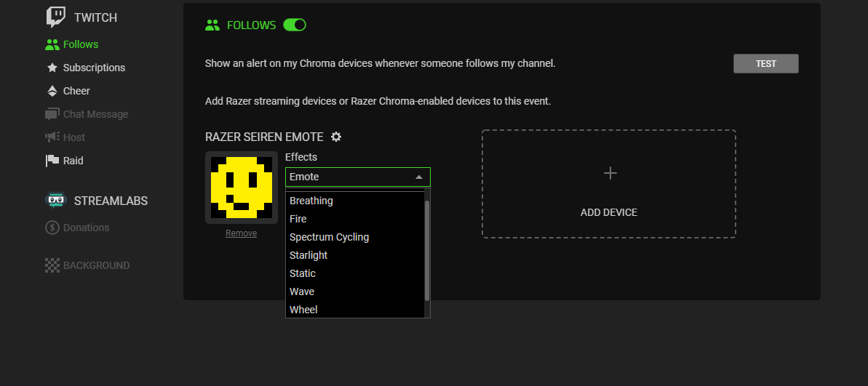Viewport: 868px width, 386px height.
Task: Click the Raid flag icon
Action: click(52, 161)
